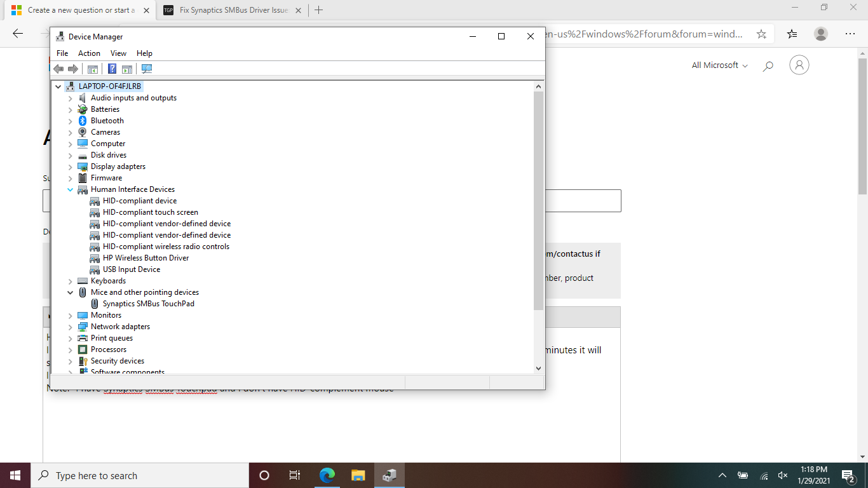Click the account profile icon on Microsoft page
868x488 pixels.
coord(799,65)
